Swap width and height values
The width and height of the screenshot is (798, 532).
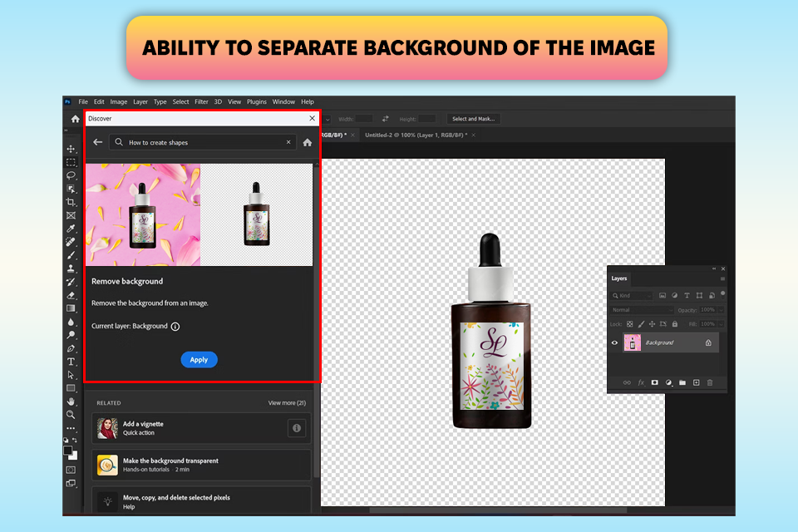(385, 119)
